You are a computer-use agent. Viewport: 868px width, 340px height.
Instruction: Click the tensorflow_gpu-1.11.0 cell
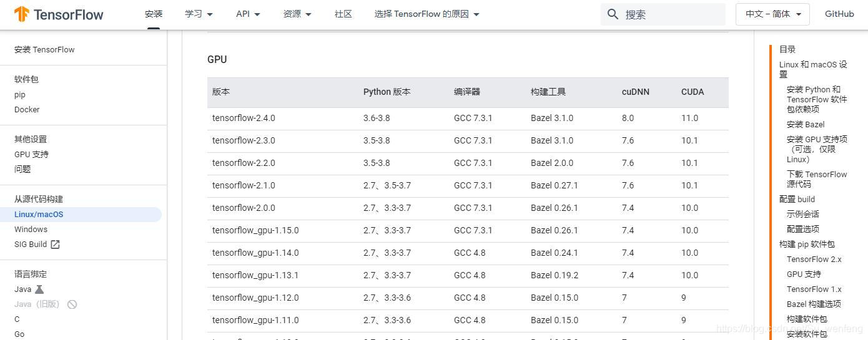255,320
